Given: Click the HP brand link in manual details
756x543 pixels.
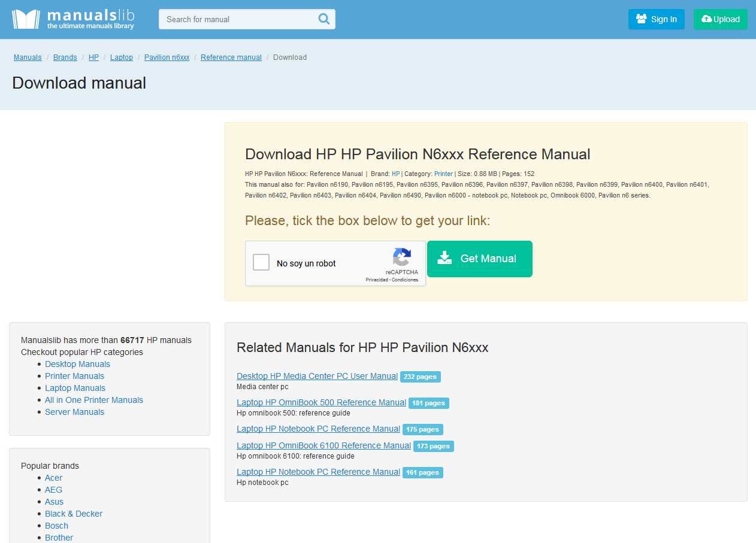Looking at the screenshot, I should click(x=395, y=174).
